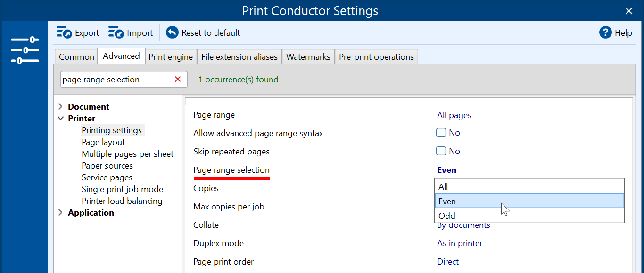Viewport: 644px width, 273px height.
Task: Select the Application tree label
Action: pos(91,212)
